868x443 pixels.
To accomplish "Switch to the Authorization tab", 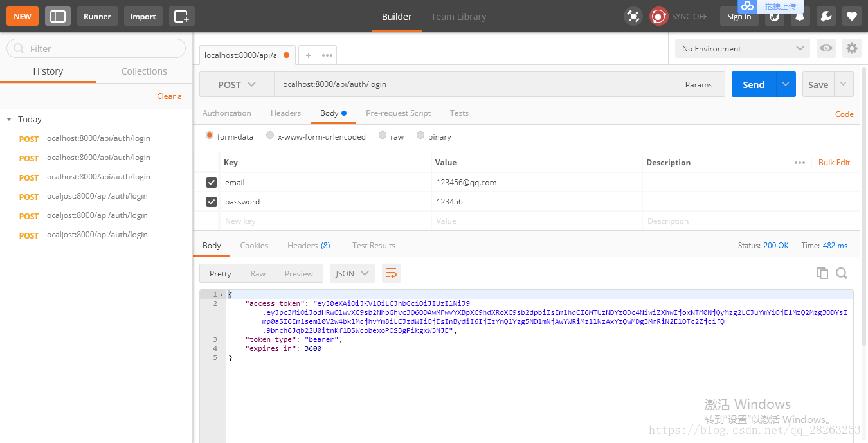I will pos(227,113).
